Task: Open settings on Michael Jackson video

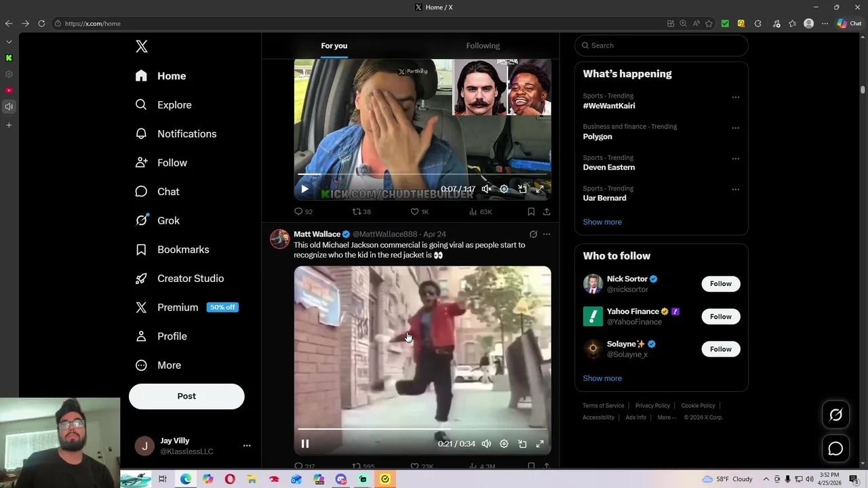Action: click(x=504, y=444)
